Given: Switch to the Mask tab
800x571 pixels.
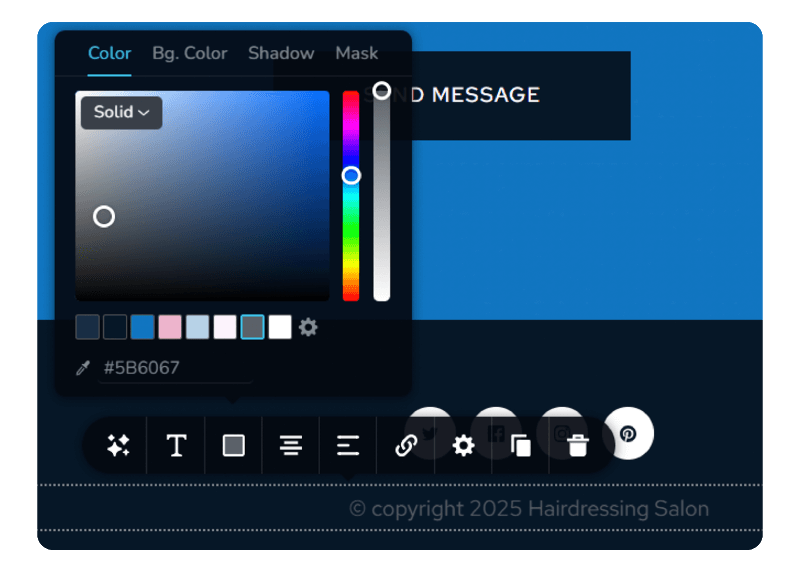Looking at the screenshot, I should click(357, 53).
